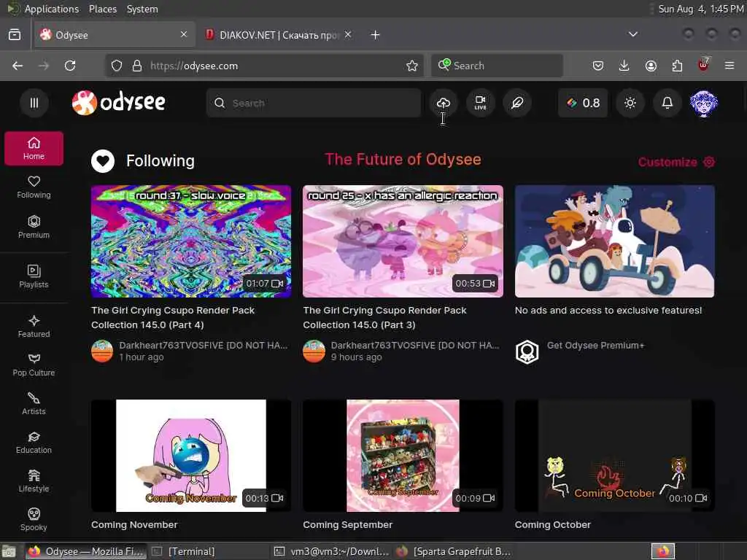Open Following in the sidebar

click(34, 187)
